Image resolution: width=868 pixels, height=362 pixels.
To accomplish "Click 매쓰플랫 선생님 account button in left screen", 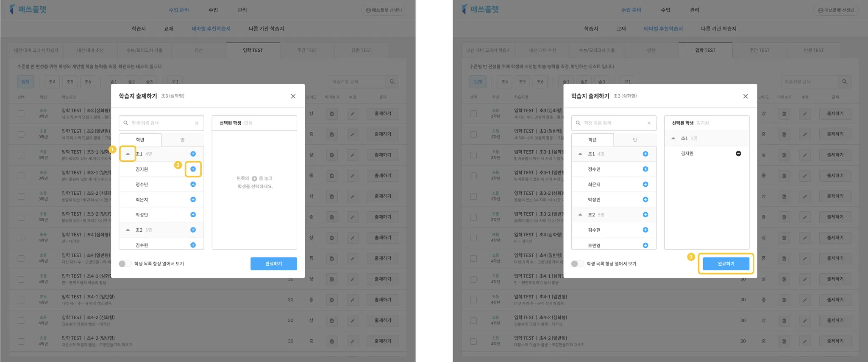I will click(x=384, y=10).
